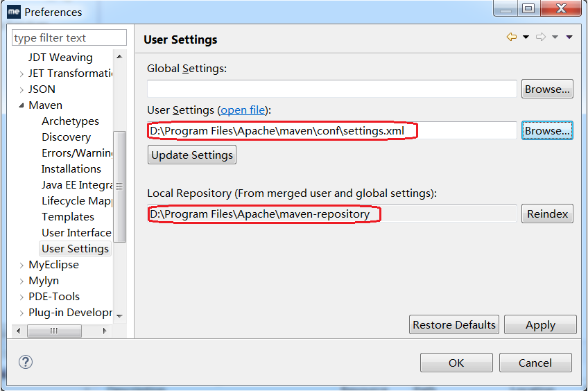Screen dimensions: 588x391
Task: Select the Maven tree label
Action: point(45,105)
